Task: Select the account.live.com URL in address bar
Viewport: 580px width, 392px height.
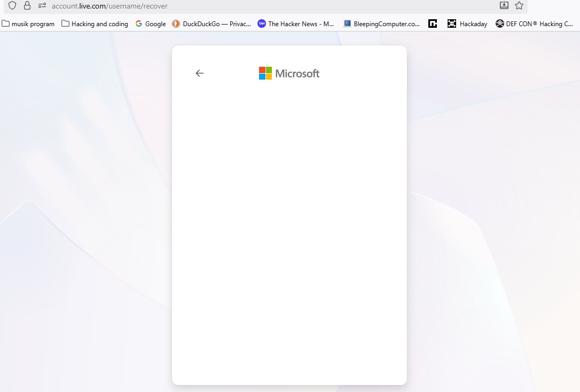Action: tap(109, 6)
